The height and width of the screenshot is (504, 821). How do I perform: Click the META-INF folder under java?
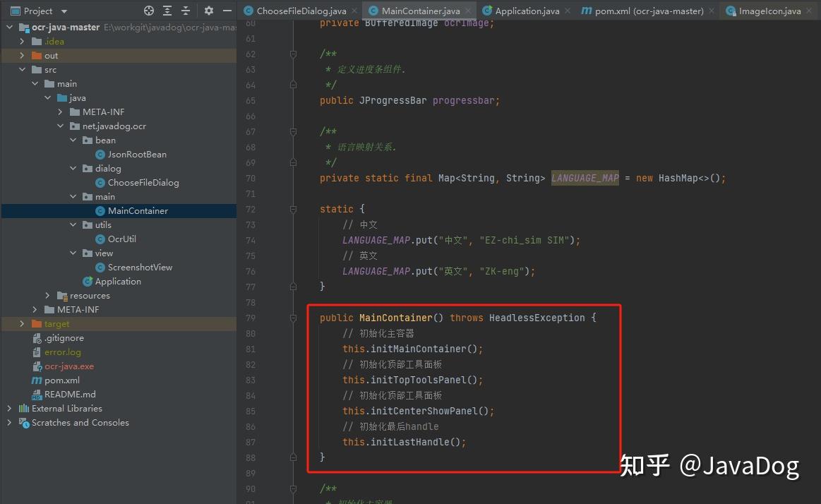[x=103, y=112]
